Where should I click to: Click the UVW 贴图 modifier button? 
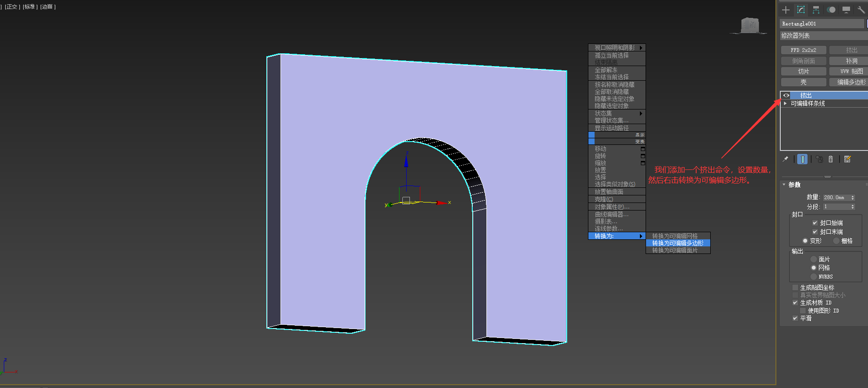851,71
